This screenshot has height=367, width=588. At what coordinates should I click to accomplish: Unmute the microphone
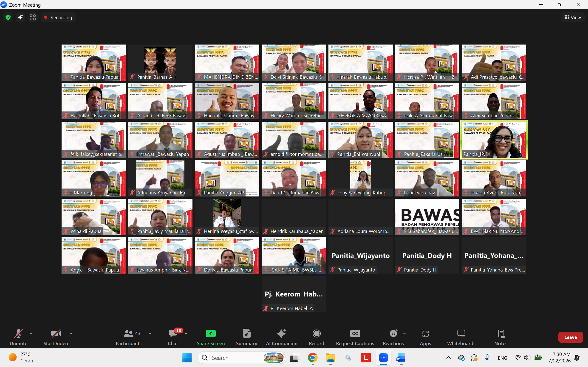pyautogui.click(x=18, y=337)
